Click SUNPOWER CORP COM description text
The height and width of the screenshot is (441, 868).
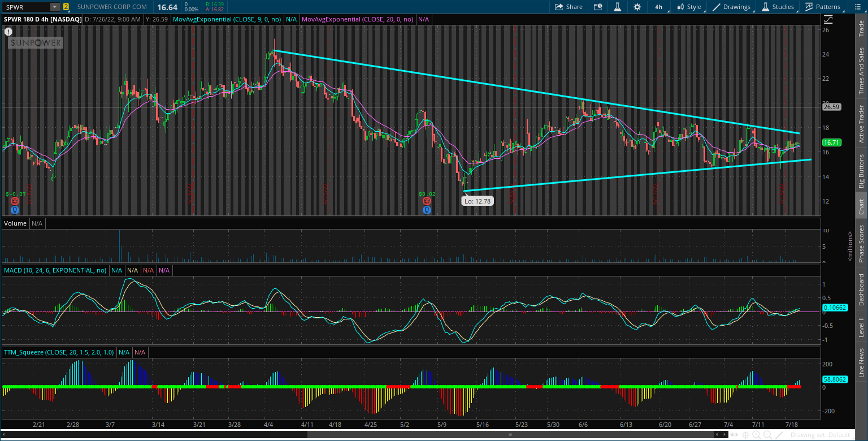coord(112,7)
